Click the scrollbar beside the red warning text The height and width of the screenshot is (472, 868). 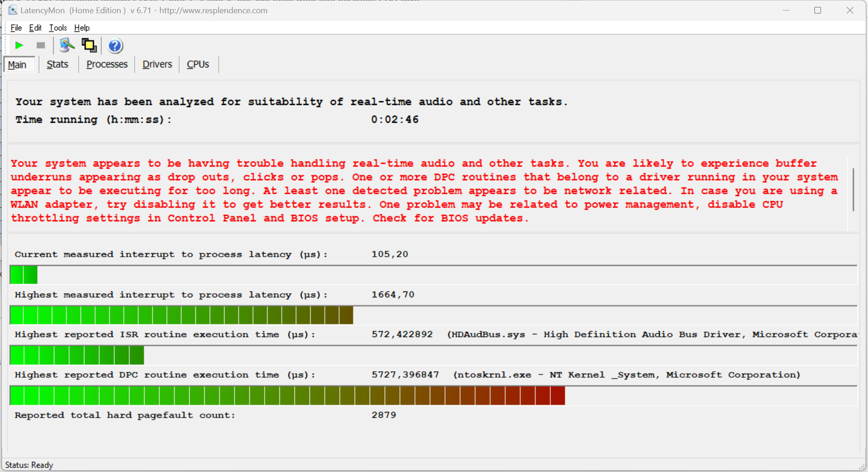click(x=853, y=190)
